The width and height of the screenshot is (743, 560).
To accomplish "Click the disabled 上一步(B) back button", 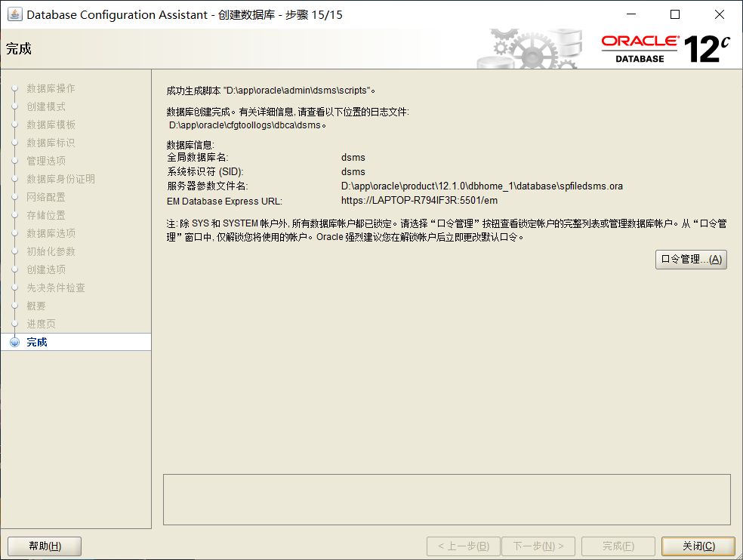I will (463, 546).
